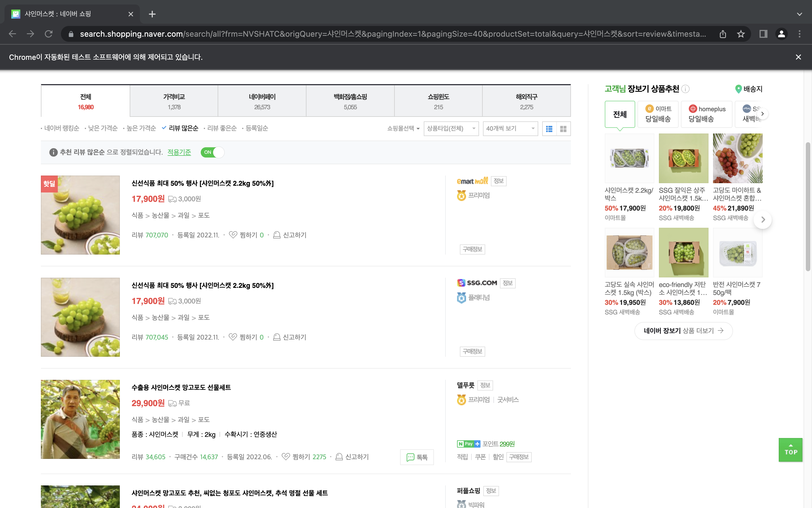
Task: Open a new browser tab
Action: (152, 14)
